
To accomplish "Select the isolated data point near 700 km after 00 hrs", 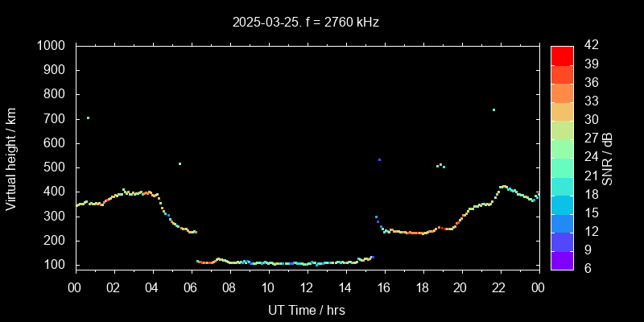I will pyautogui.click(x=88, y=118).
